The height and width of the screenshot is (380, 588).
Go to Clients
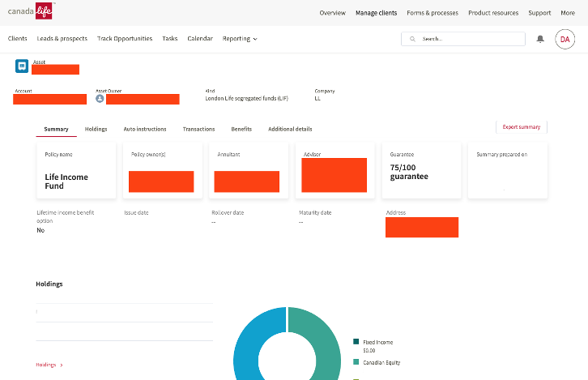[x=18, y=38]
